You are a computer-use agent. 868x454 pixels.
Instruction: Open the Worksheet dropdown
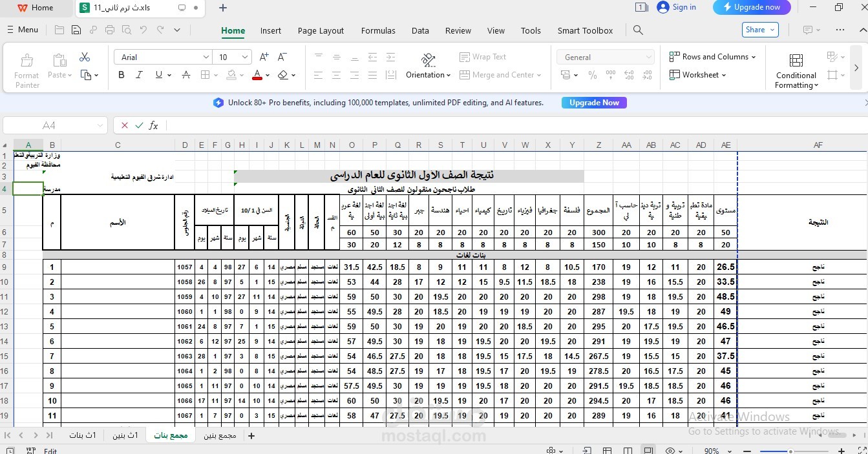(x=697, y=75)
